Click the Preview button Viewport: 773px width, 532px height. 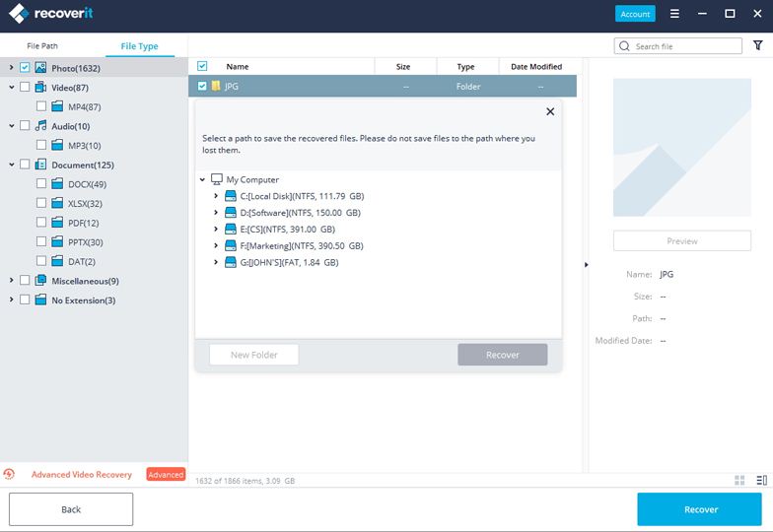pos(682,240)
